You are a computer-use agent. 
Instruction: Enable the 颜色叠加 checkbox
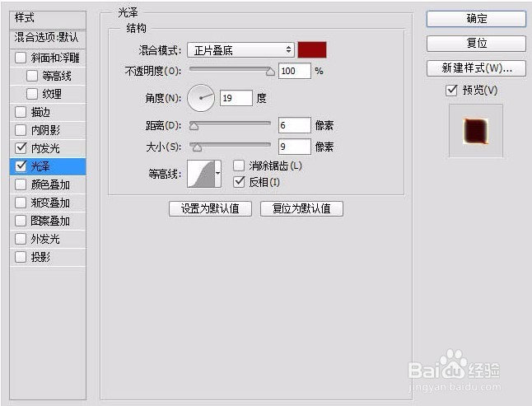pyautogui.click(x=21, y=184)
